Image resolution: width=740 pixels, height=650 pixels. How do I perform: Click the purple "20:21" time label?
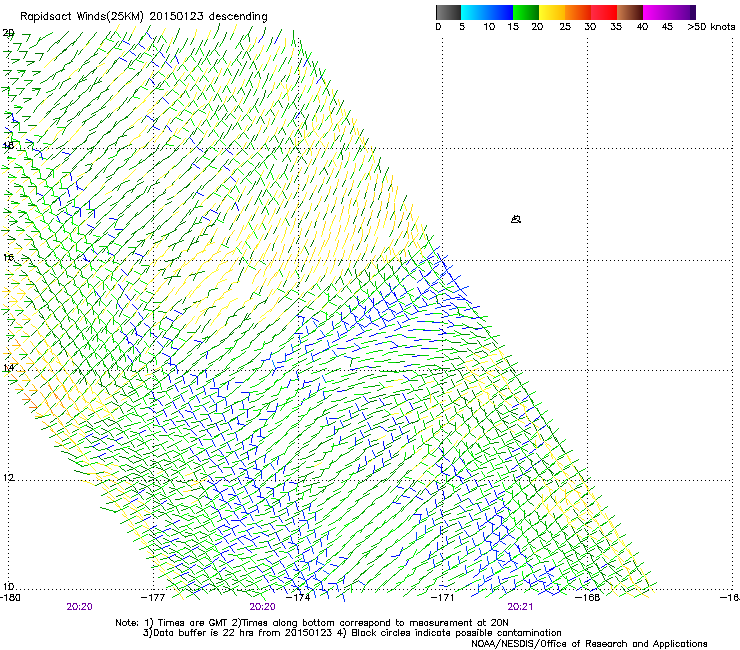(x=520, y=607)
